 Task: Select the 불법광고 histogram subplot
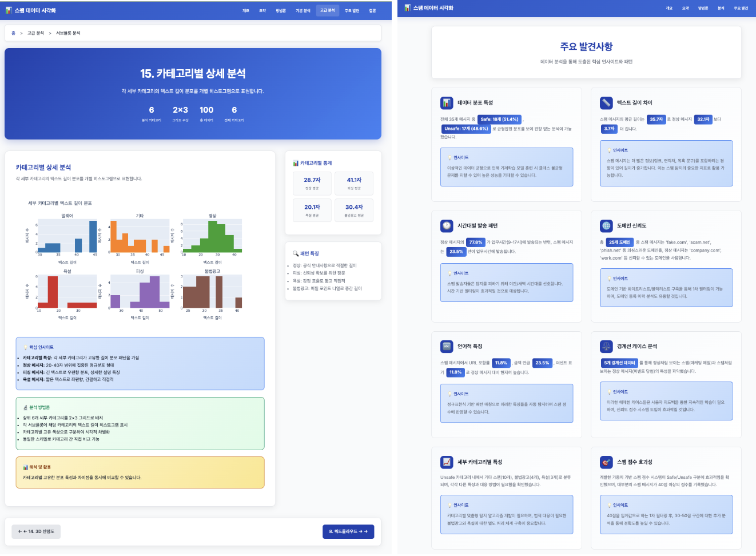tap(212, 292)
